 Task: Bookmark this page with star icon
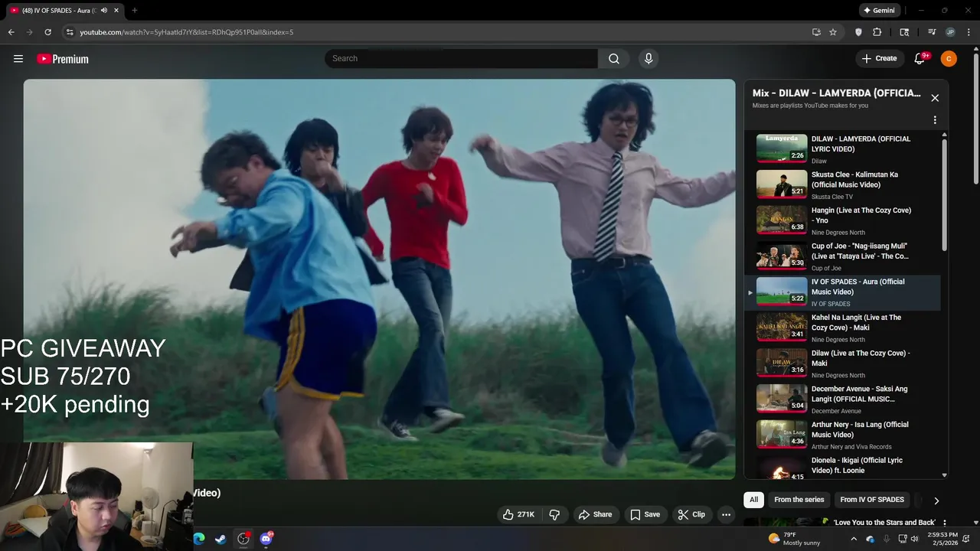(x=833, y=32)
